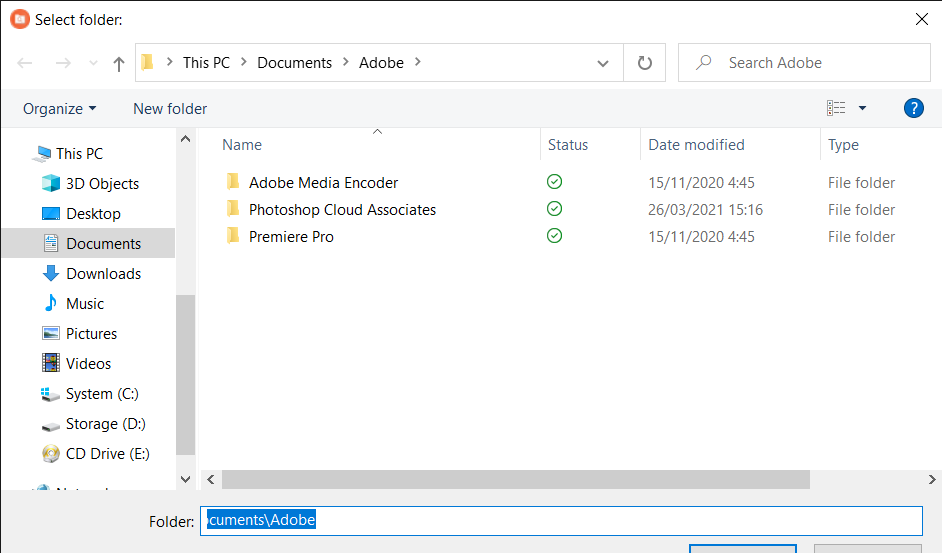942x553 pixels.
Task: Click the search magnifier icon
Action: pyautogui.click(x=703, y=62)
